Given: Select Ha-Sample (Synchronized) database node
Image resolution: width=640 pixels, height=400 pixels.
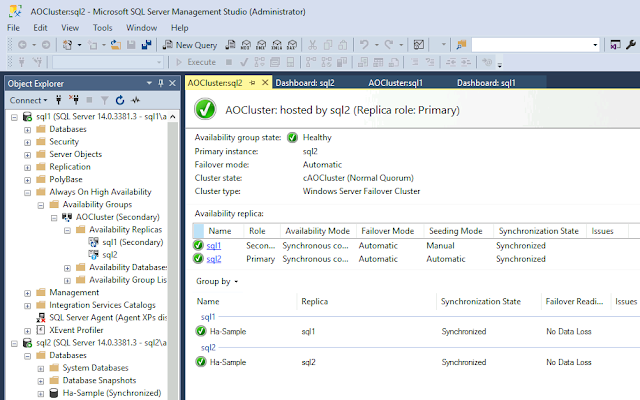Looking at the screenshot, I should coord(111,393).
